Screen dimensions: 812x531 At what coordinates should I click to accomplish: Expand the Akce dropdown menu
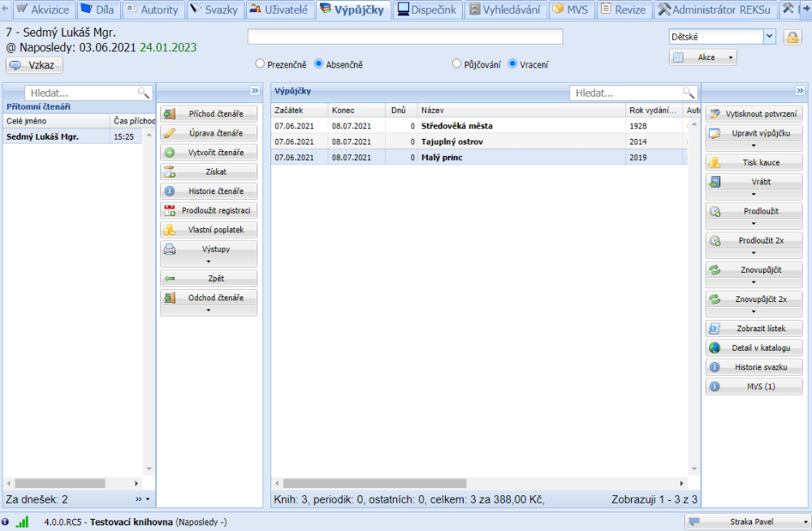[x=703, y=58]
